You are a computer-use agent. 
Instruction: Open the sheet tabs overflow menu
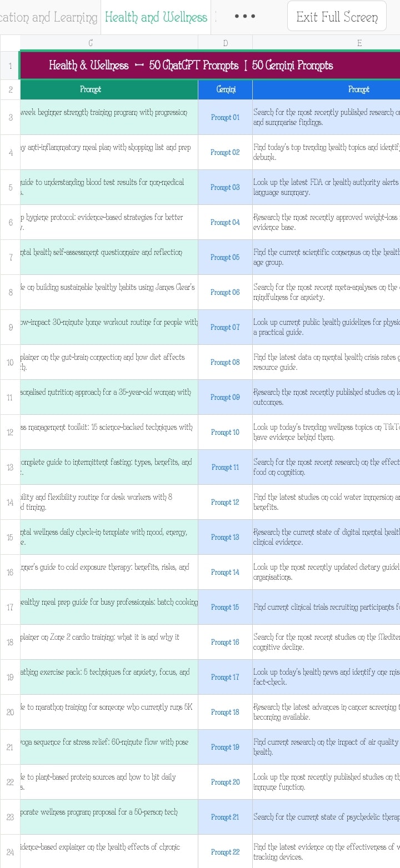pos(244,16)
